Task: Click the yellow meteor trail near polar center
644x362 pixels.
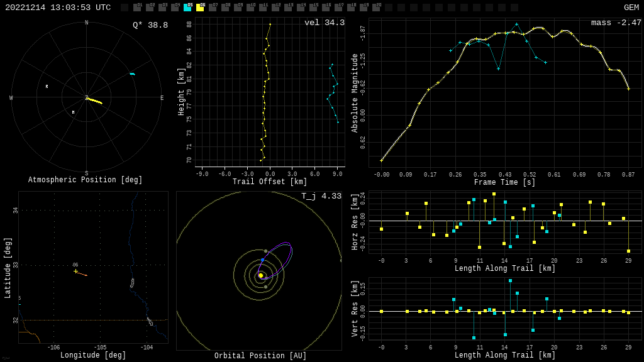Action: (x=94, y=101)
